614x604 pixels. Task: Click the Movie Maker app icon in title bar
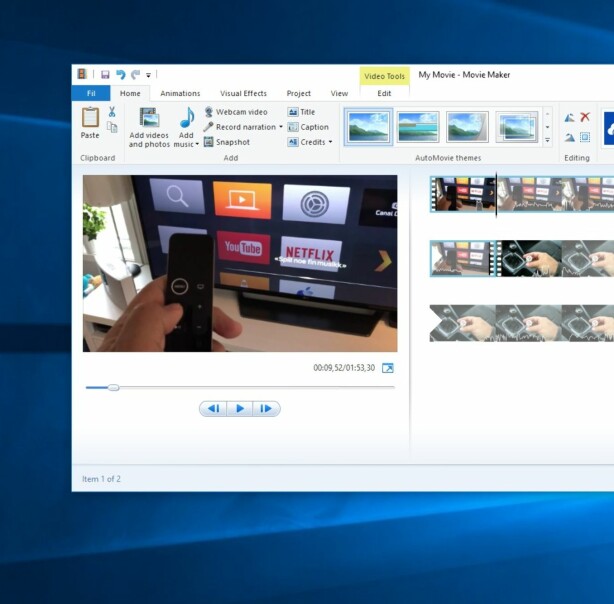pos(82,74)
